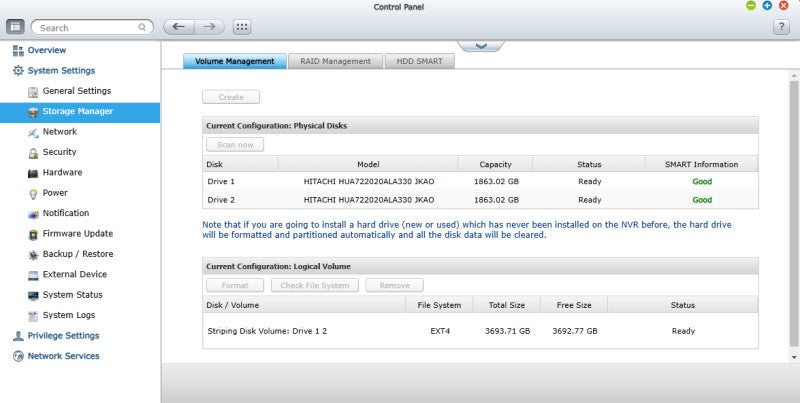This screenshot has height=403, width=800.
Task: Expand the collapsed top chevron panel
Action: [x=481, y=46]
